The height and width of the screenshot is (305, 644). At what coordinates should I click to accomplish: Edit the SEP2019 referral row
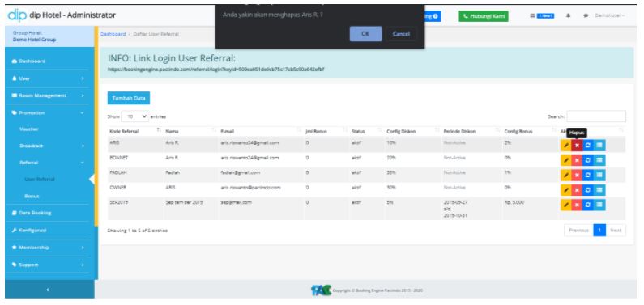click(x=566, y=205)
